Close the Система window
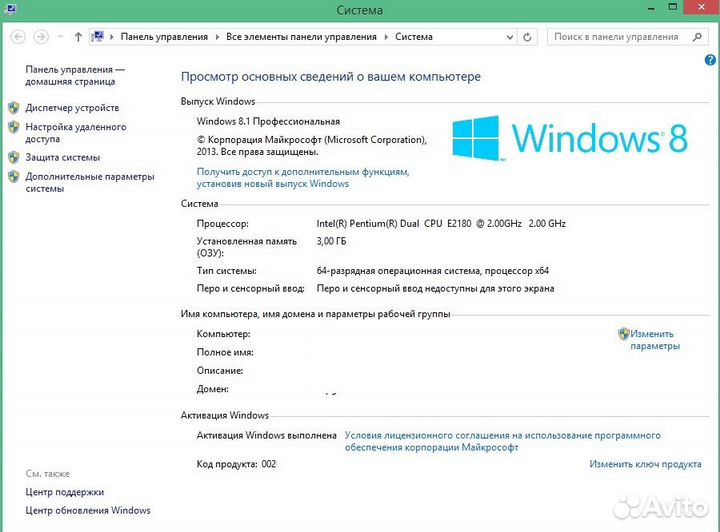720x532 pixels. 701,7
